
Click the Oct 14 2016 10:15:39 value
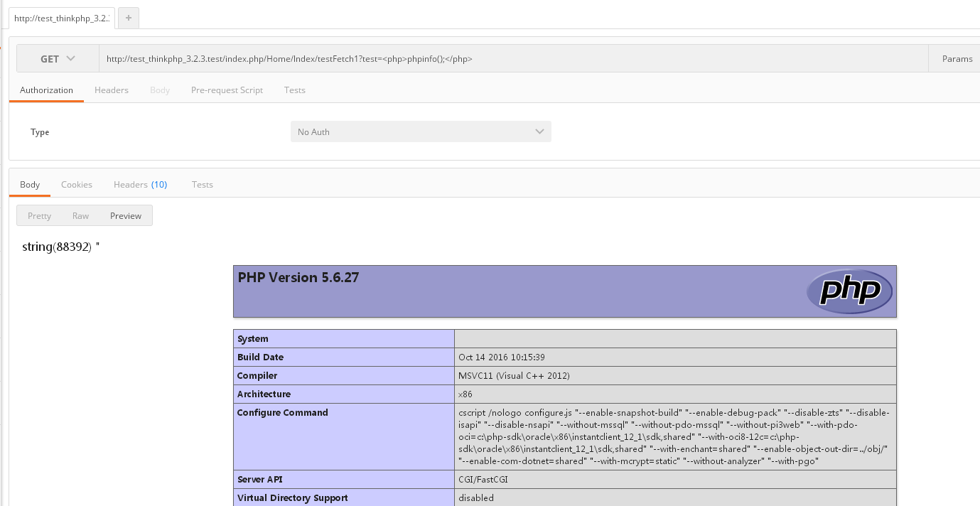[x=502, y=357]
